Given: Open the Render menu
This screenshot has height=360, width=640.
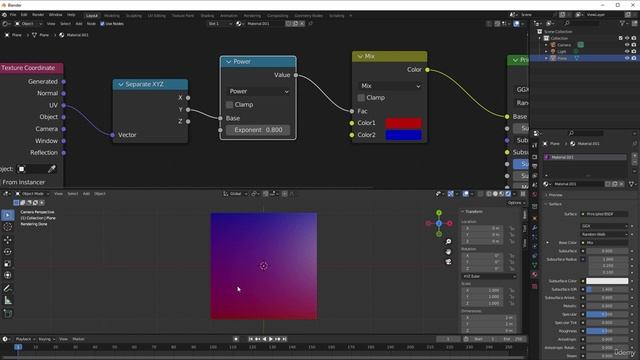Looking at the screenshot, I should pos(38,15).
